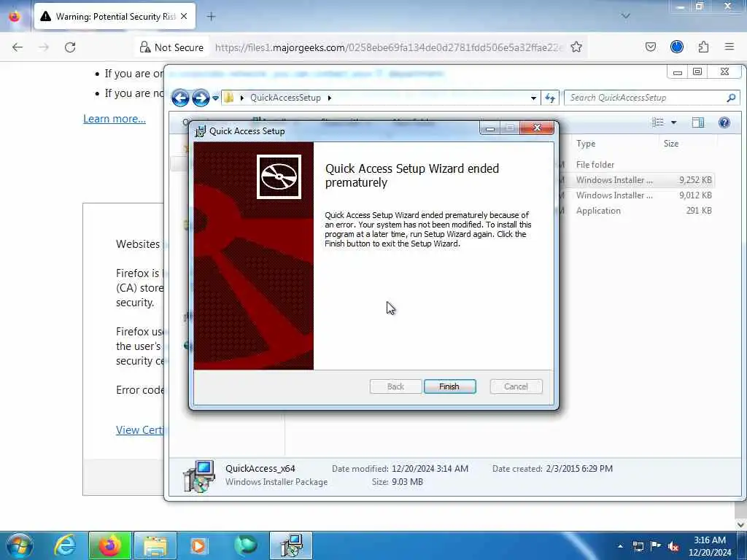The height and width of the screenshot is (560, 747).
Task: Click the magnifier icon in the Explorer search box
Action: pyautogui.click(x=731, y=98)
